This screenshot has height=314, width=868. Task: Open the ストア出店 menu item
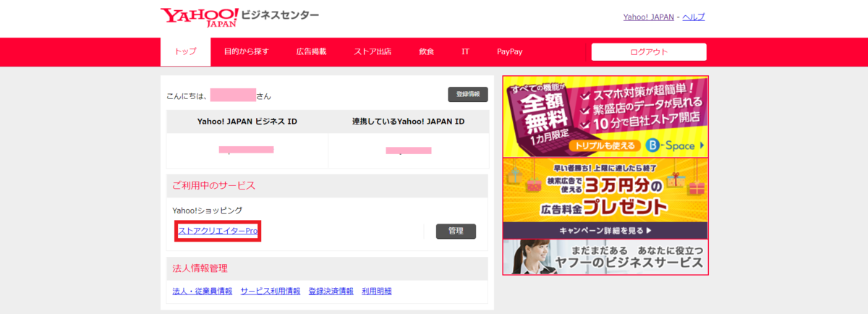pos(373,52)
